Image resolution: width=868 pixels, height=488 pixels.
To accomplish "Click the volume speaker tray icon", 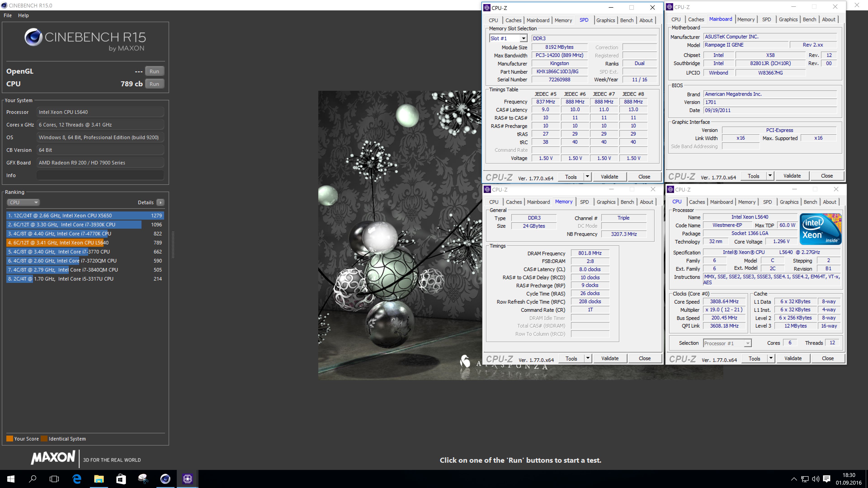I will tap(815, 479).
